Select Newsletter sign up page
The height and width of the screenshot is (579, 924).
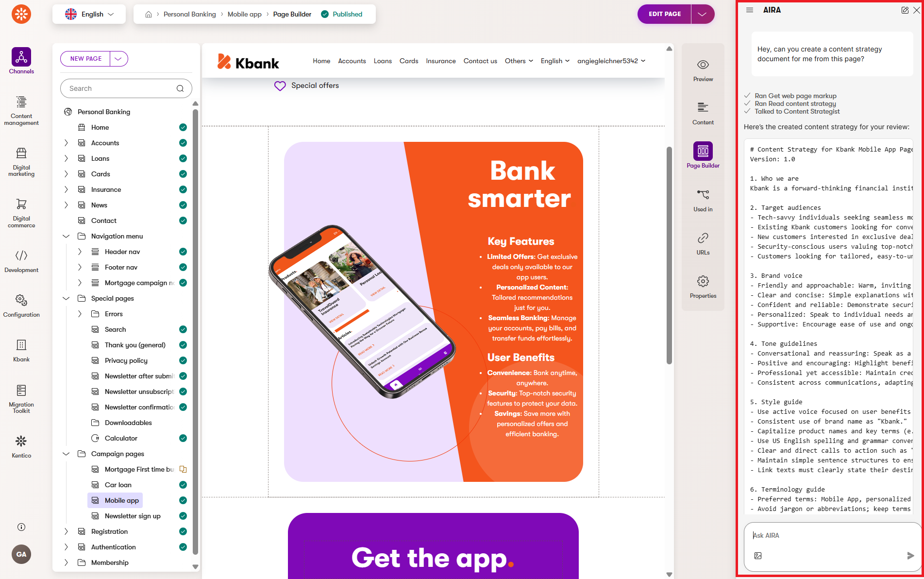tap(133, 516)
